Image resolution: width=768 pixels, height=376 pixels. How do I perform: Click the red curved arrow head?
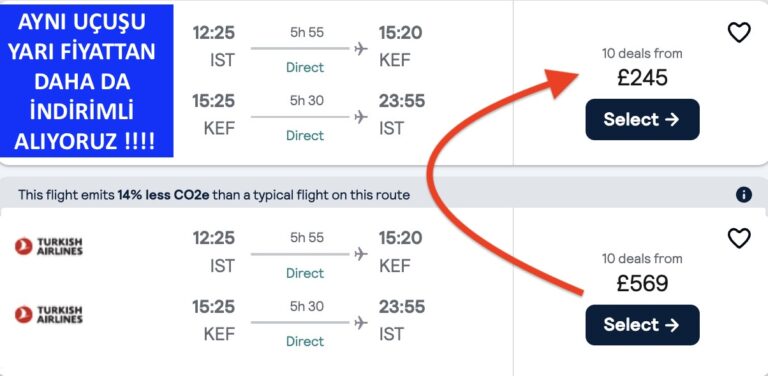tap(561, 81)
